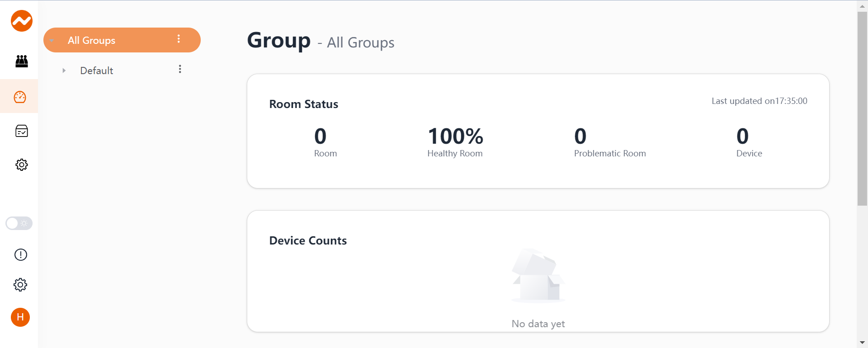Screen dimensions: 868x348
Task: Select the Default group
Action: (x=97, y=71)
